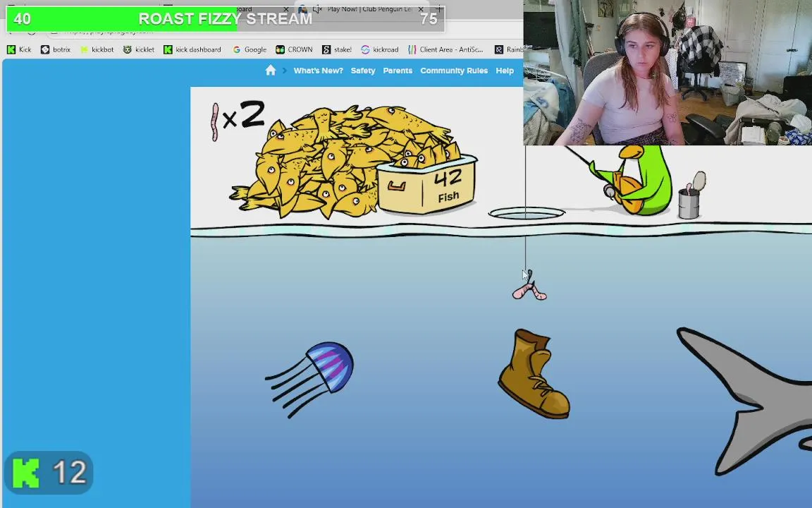Click the can of worms
This screenshot has width=812, height=508.
691,196
